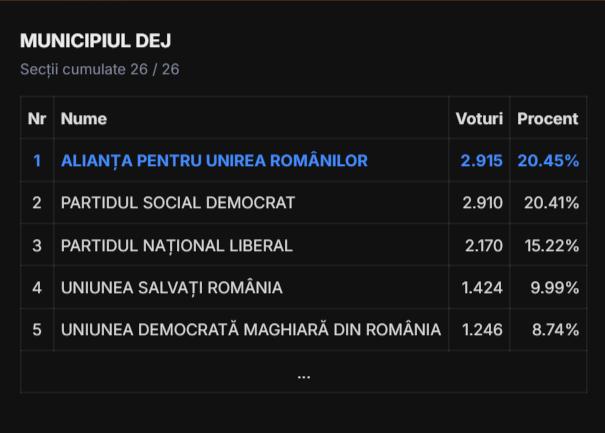
Task: Sort by the Nume column header
Action: (x=84, y=118)
